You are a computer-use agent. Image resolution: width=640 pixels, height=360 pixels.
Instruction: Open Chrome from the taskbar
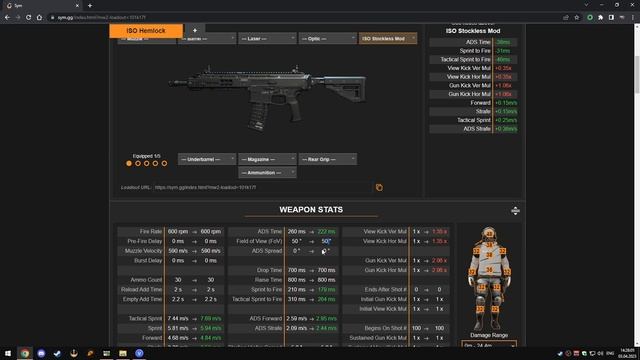(x=25, y=353)
